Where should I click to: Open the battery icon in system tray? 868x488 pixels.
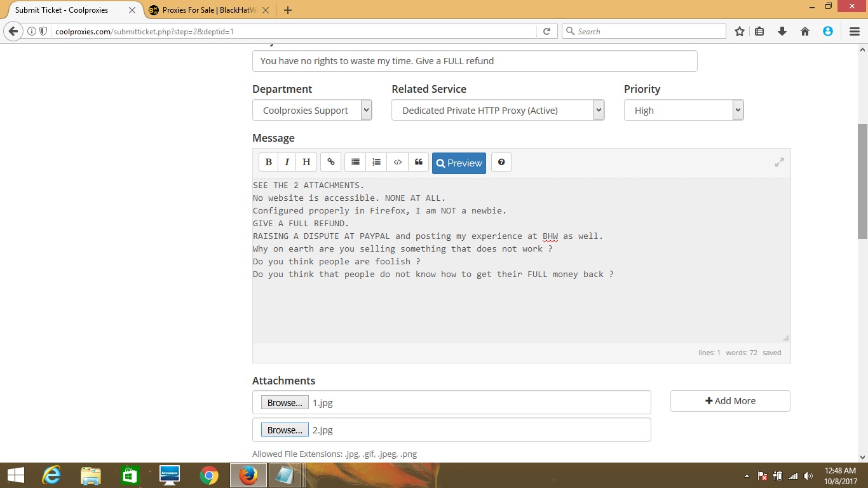pos(778,475)
